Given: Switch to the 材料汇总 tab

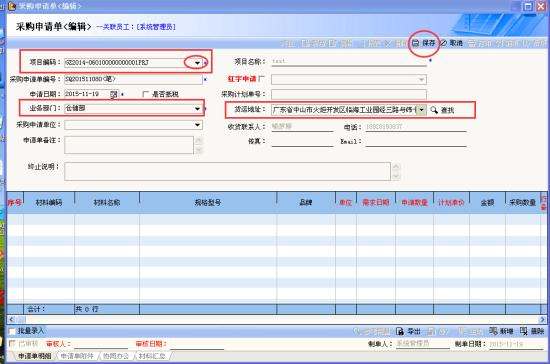Looking at the screenshot, I should tap(152, 356).
